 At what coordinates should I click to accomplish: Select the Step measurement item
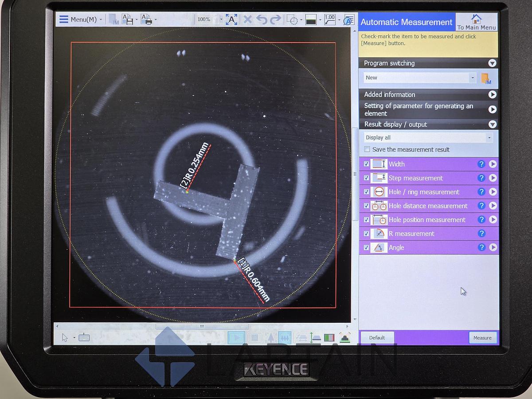pyautogui.click(x=429, y=178)
